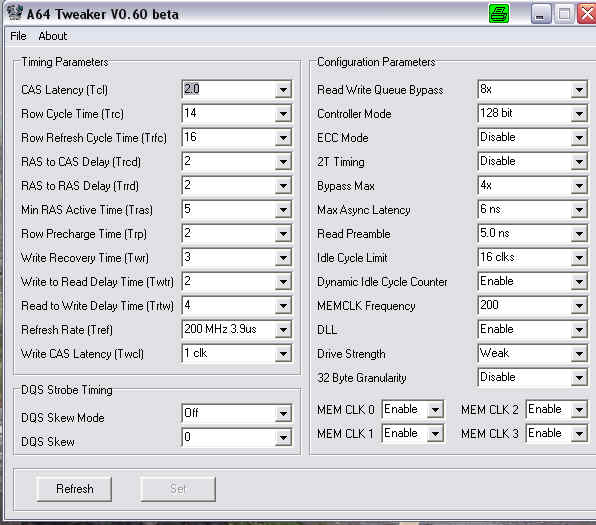Click the 'Controller Mode' label
This screenshot has width=596, height=525.
[354, 114]
